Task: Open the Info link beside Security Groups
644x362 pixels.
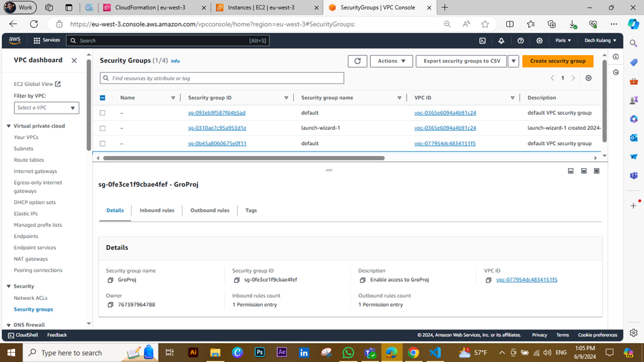Action: [175, 61]
